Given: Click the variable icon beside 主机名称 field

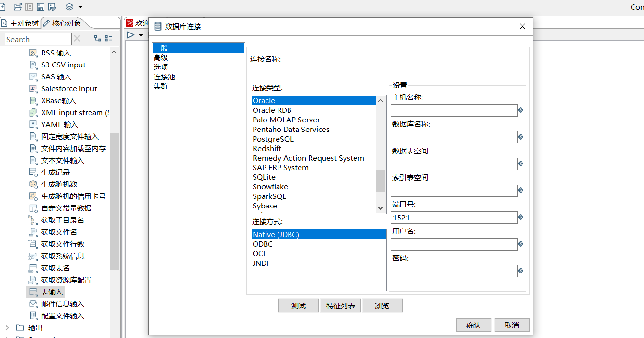Looking at the screenshot, I should click(x=521, y=110).
